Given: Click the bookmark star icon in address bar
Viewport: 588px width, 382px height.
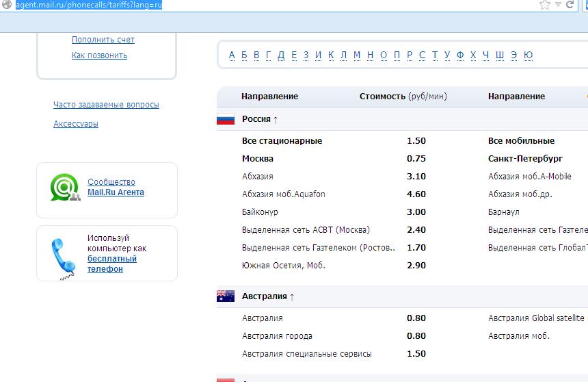Looking at the screenshot, I should [545, 5].
